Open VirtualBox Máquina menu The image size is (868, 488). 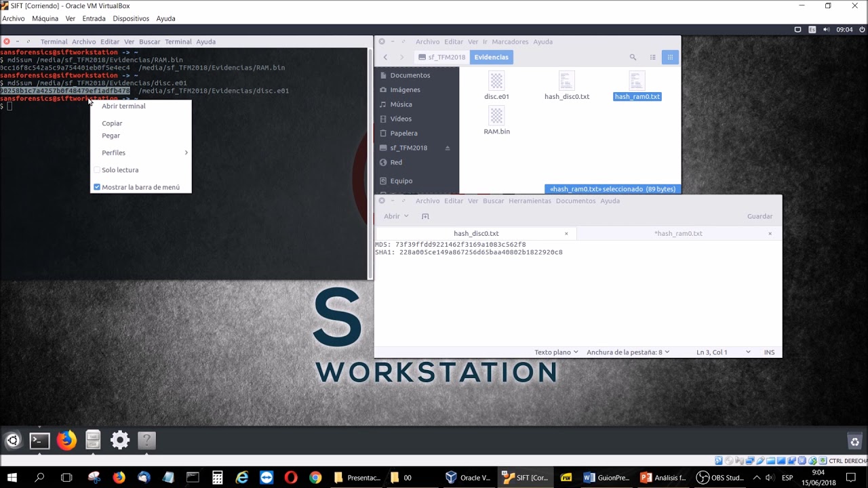(45, 18)
